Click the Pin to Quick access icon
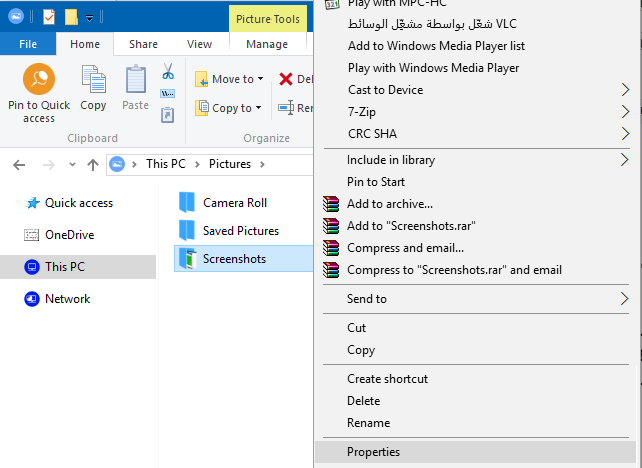Screen dimensions: 642x468 (x=39, y=79)
